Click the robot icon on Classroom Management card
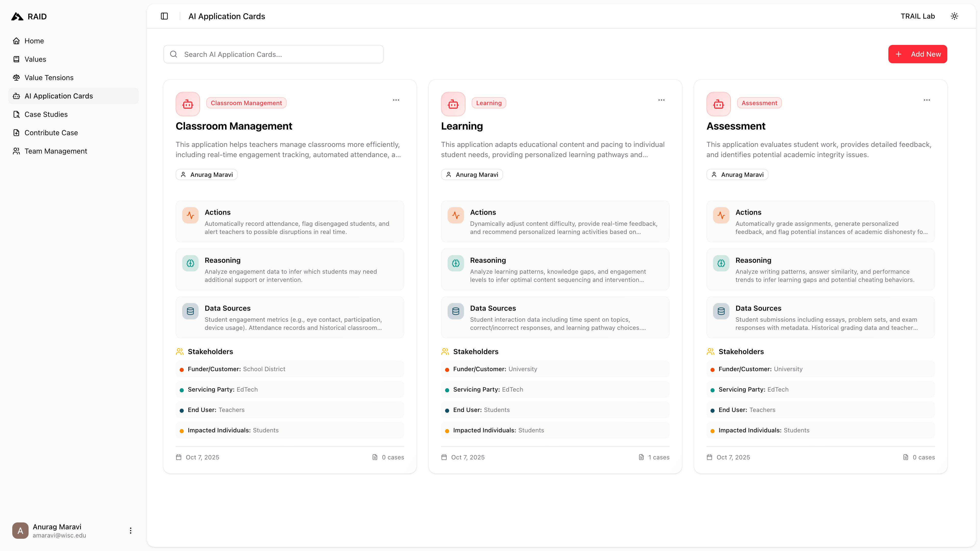 coord(188,104)
